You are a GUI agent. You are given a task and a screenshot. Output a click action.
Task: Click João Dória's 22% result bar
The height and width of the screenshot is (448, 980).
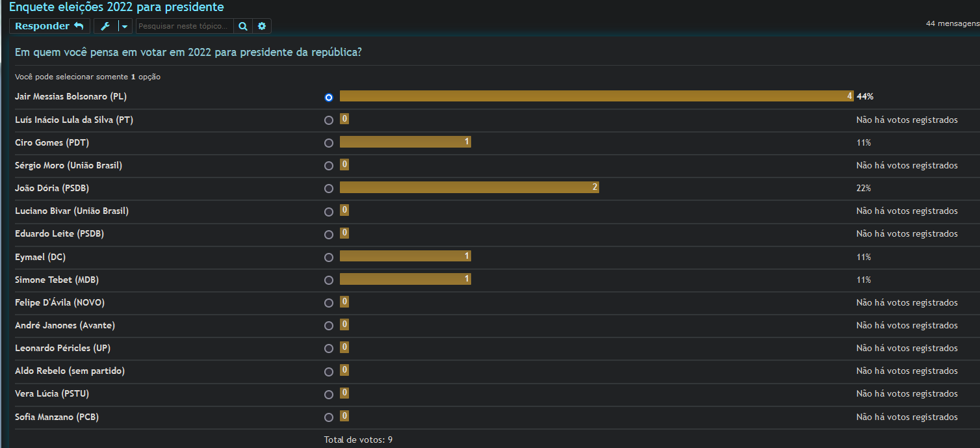point(469,188)
